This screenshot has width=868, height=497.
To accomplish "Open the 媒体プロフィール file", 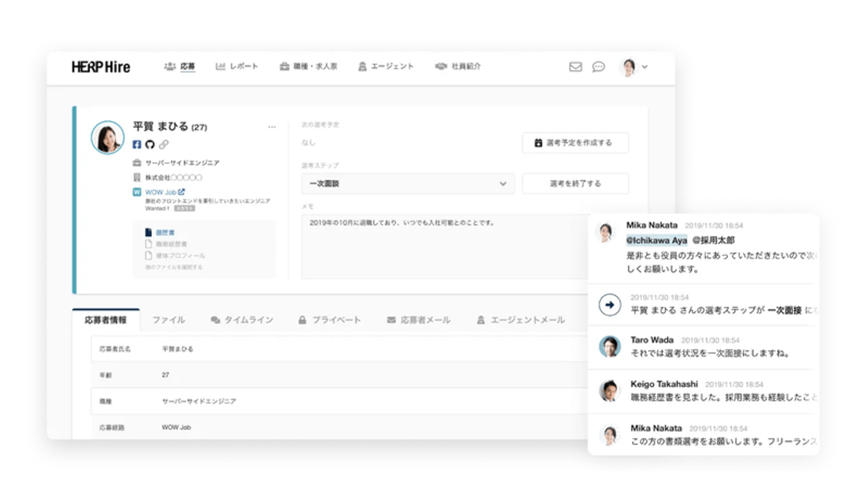I will pyautogui.click(x=176, y=256).
